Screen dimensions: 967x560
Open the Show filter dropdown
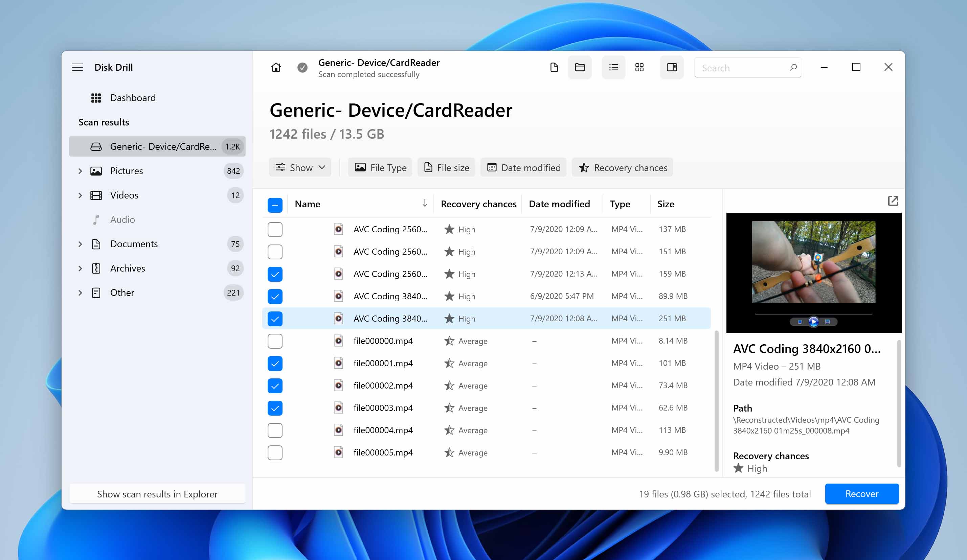[300, 168]
